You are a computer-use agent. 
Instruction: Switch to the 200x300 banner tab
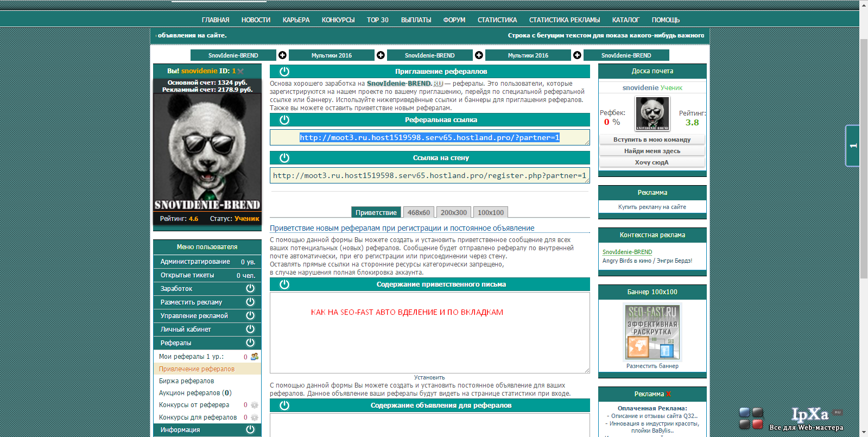click(454, 213)
